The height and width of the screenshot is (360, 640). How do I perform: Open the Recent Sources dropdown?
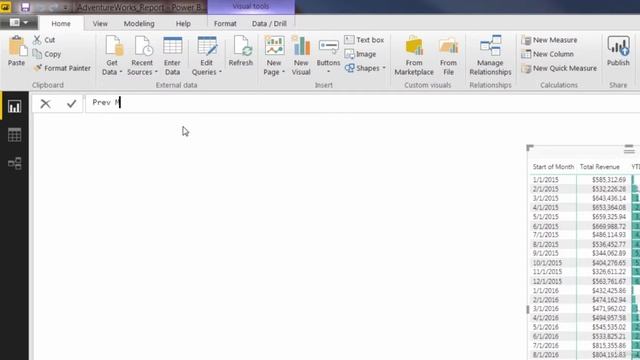click(x=142, y=55)
